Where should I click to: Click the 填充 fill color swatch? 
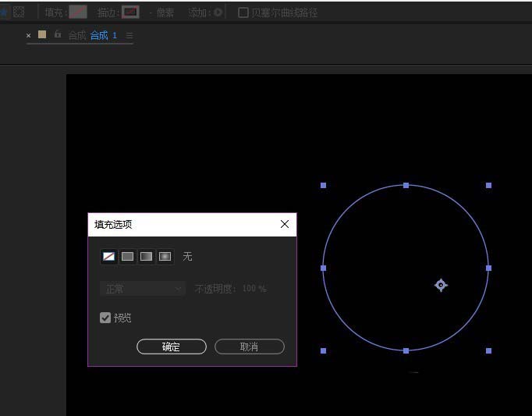(x=78, y=12)
